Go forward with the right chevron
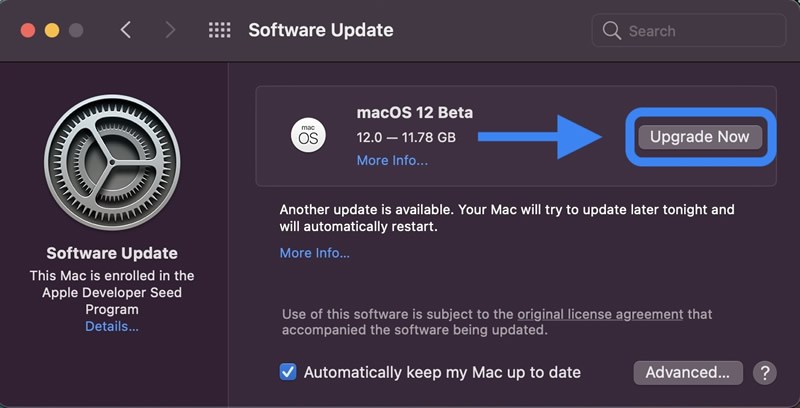 pos(170,30)
